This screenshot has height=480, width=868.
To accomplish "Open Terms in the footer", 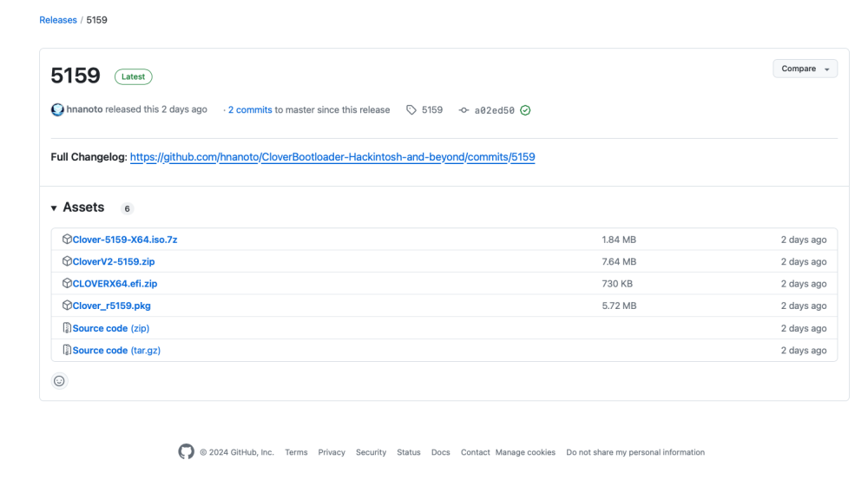I will 296,452.
